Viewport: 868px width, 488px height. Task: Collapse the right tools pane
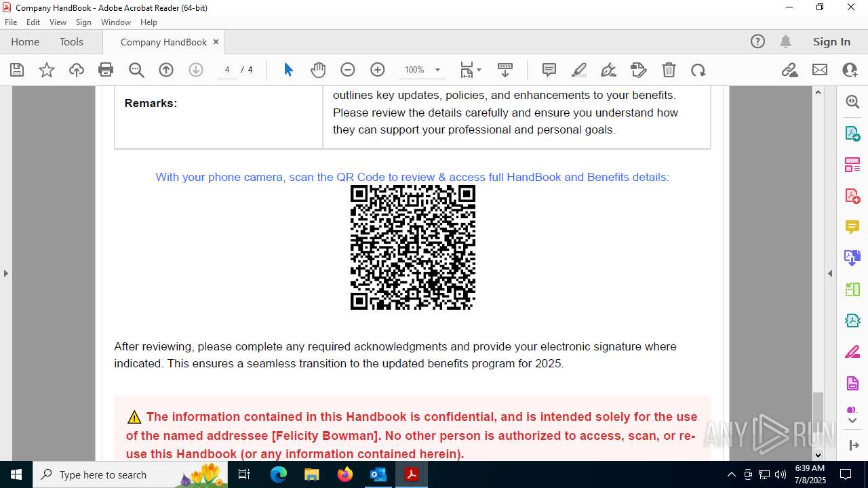830,273
